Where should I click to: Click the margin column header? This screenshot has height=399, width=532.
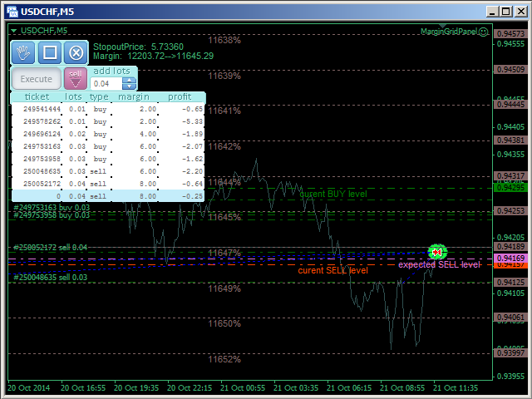tap(134, 97)
